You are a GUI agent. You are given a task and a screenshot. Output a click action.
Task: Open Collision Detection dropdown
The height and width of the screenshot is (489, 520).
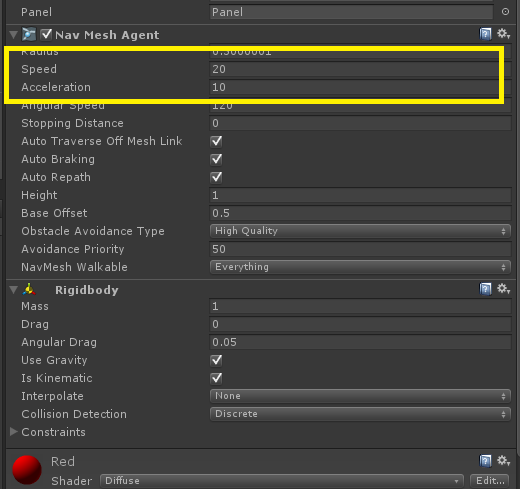tap(360, 414)
